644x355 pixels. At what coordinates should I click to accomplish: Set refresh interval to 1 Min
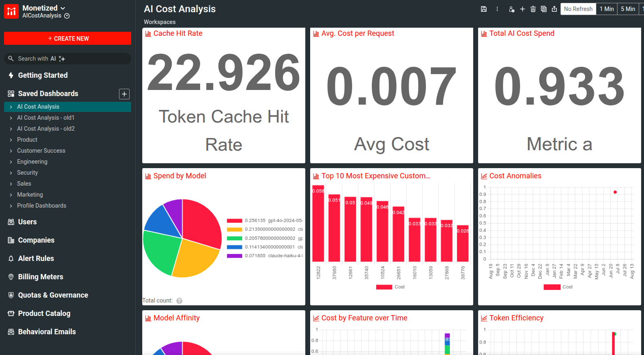pyautogui.click(x=607, y=9)
